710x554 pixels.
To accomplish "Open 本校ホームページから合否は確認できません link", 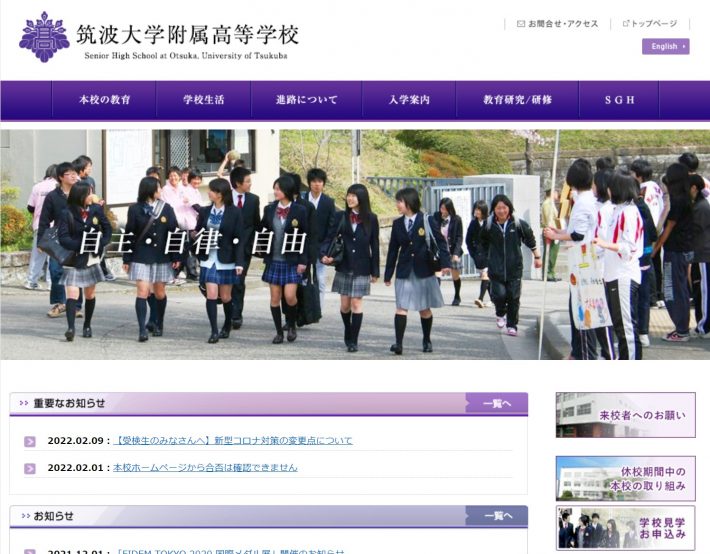I will [x=205, y=467].
